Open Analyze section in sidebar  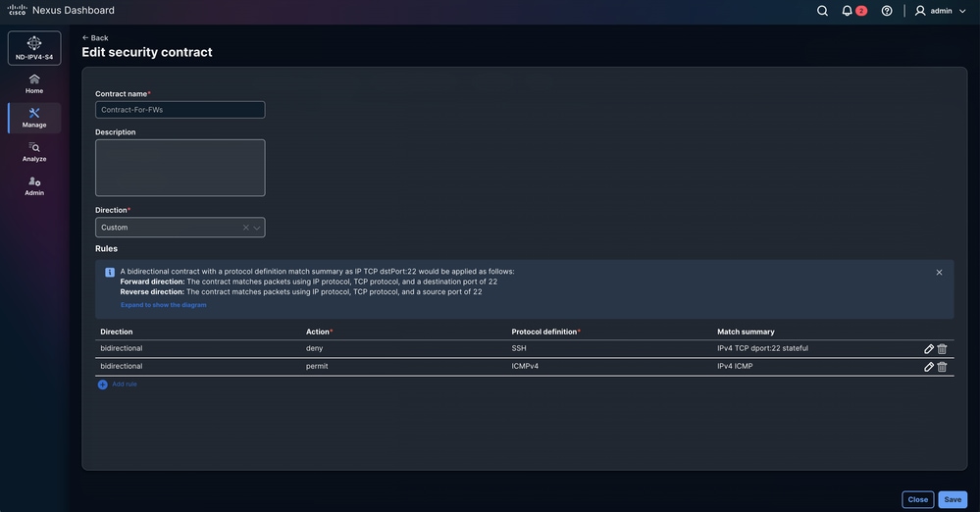point(34,152)
